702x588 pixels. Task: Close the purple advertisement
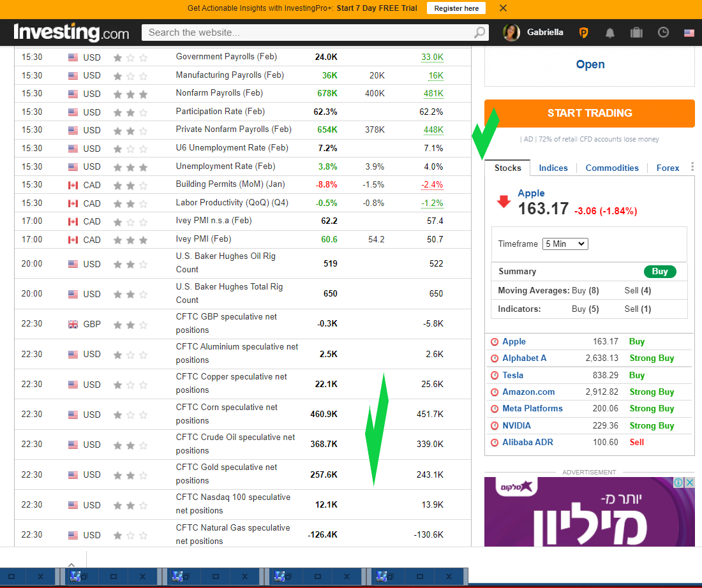690,482
